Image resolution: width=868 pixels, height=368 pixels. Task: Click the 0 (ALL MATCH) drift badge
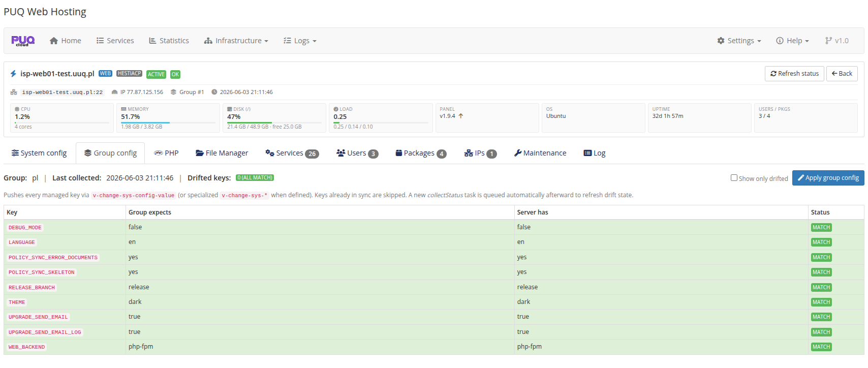pos(255,178)
